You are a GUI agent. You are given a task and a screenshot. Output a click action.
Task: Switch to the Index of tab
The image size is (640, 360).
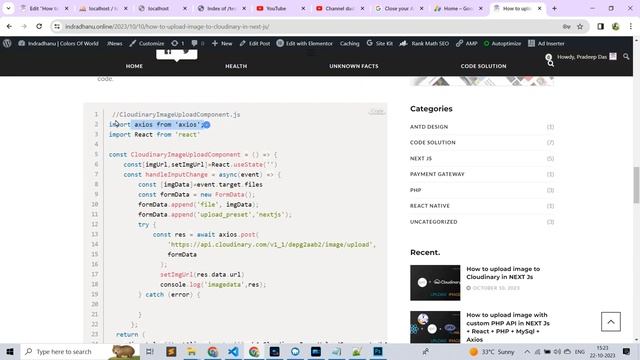(217, 8)
